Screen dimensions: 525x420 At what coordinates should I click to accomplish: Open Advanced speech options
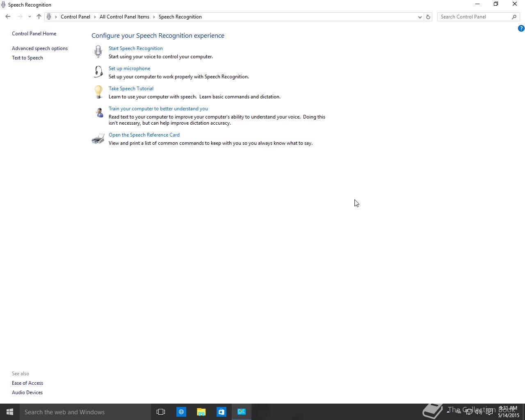pyautogui.click(x=40, y=48)
